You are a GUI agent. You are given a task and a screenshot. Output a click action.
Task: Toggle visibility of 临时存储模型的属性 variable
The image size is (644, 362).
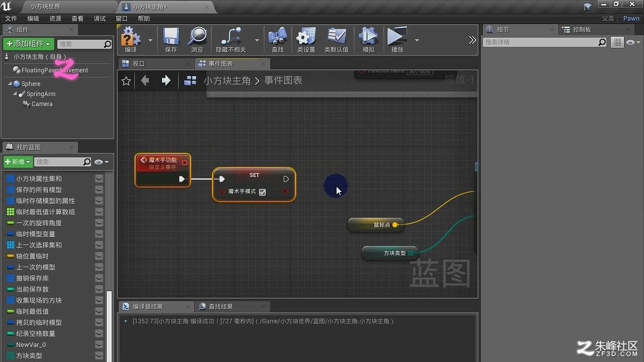[x=99, y=201]
